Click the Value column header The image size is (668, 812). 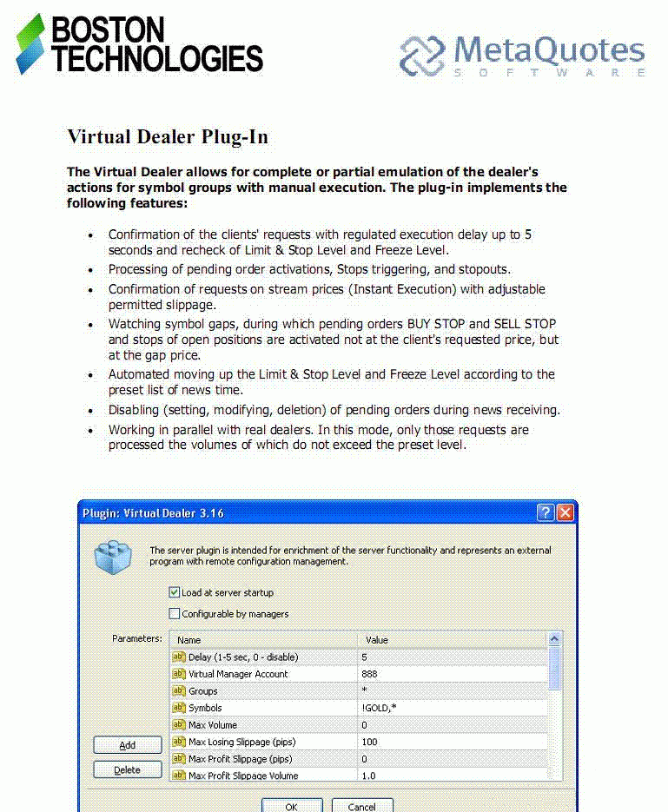452,639
